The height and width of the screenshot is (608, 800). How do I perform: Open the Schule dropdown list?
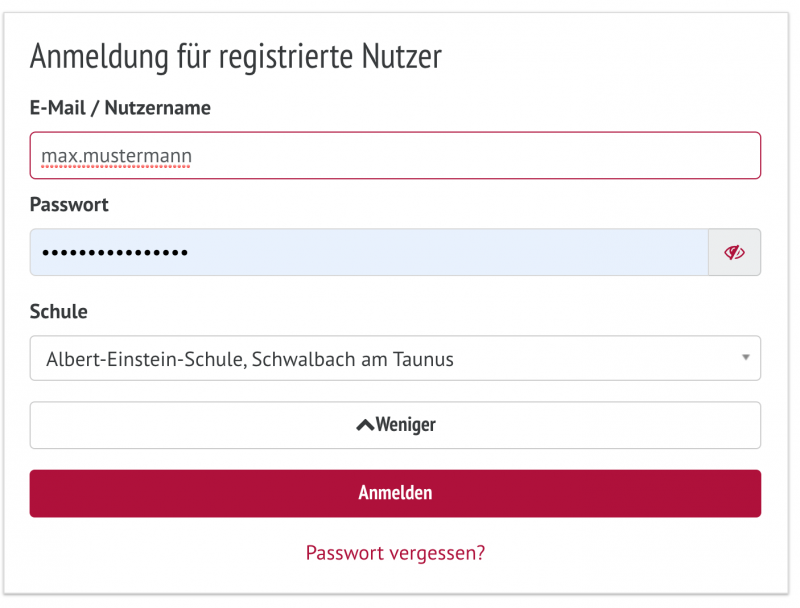(395, 358)
